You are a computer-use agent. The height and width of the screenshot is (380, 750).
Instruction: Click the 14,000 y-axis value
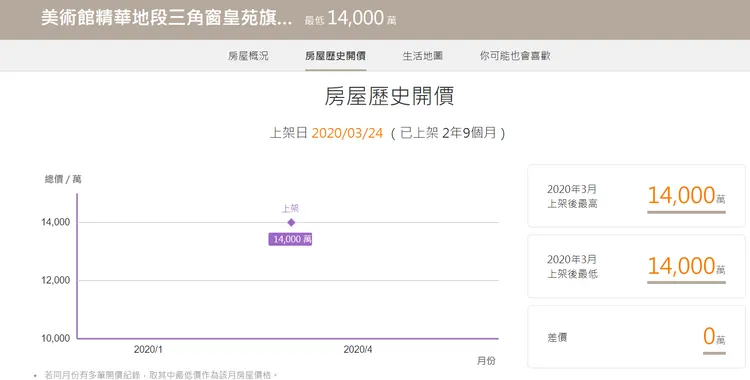[55, 222]
